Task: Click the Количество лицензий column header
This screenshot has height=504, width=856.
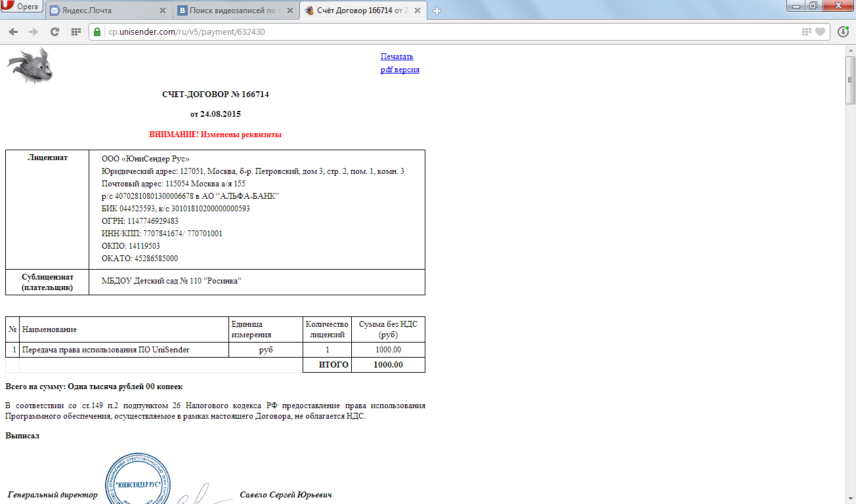Action: click(x=327, y=329)
